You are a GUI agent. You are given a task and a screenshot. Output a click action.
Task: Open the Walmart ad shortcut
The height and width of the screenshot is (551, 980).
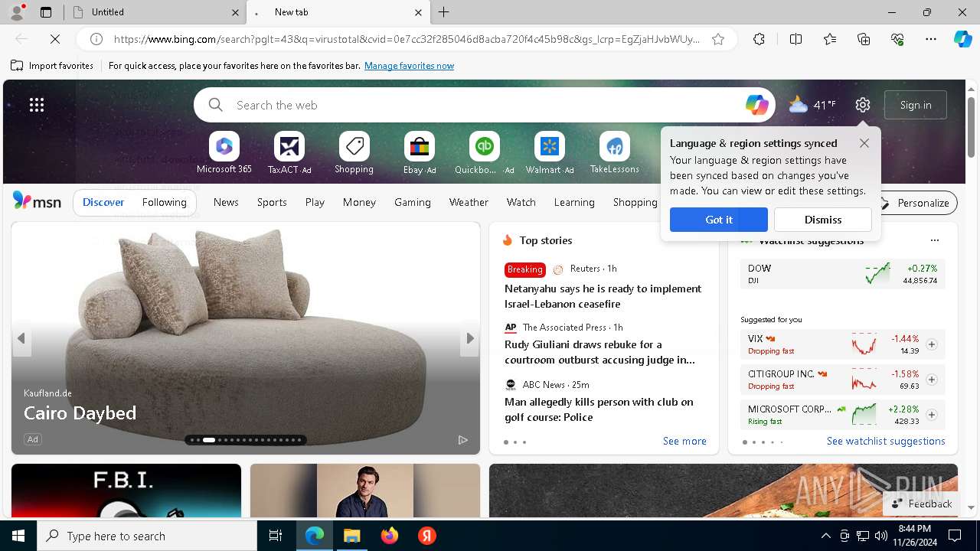pyautogui.click(x=549, y=153)
